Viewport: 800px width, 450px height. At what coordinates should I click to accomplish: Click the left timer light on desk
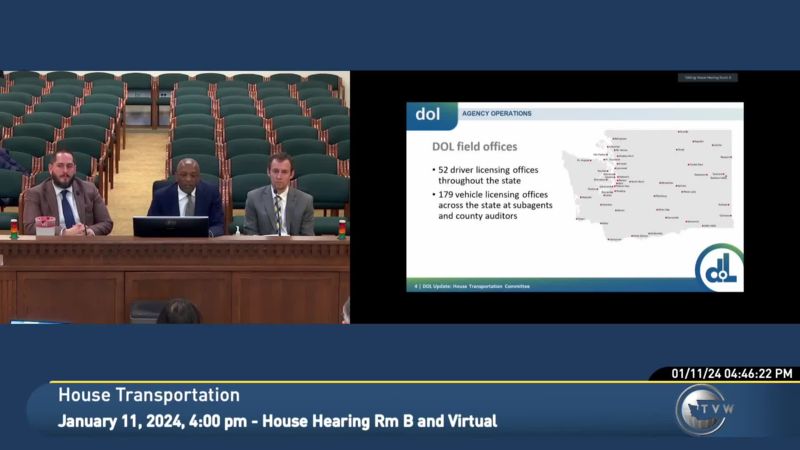tap(14, 230)
